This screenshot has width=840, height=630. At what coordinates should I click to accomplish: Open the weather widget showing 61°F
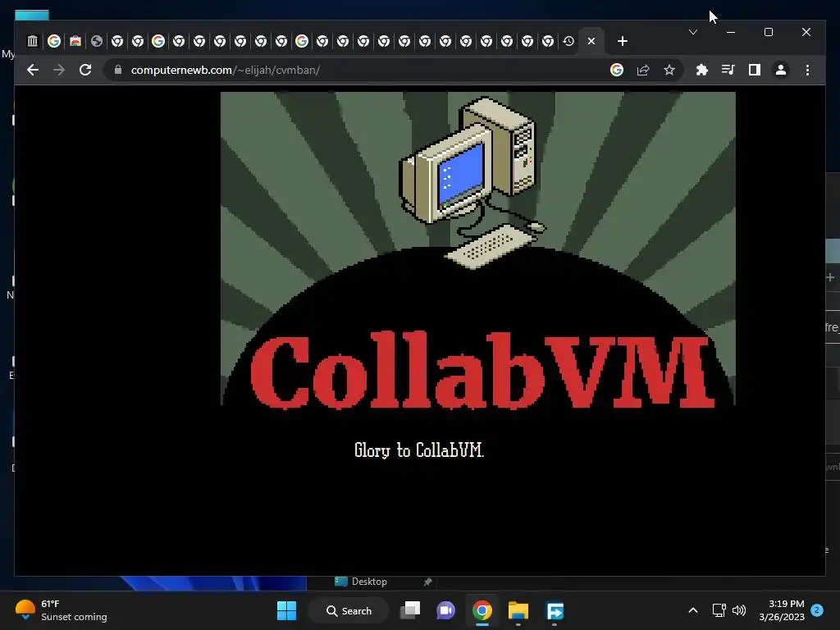tap(62, 610)
